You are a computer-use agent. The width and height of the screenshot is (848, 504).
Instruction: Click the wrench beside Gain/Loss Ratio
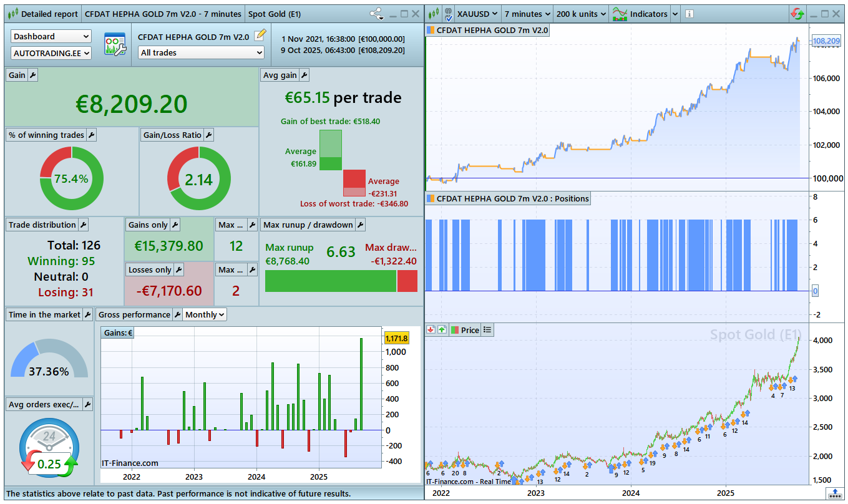[x=209, y=135]
